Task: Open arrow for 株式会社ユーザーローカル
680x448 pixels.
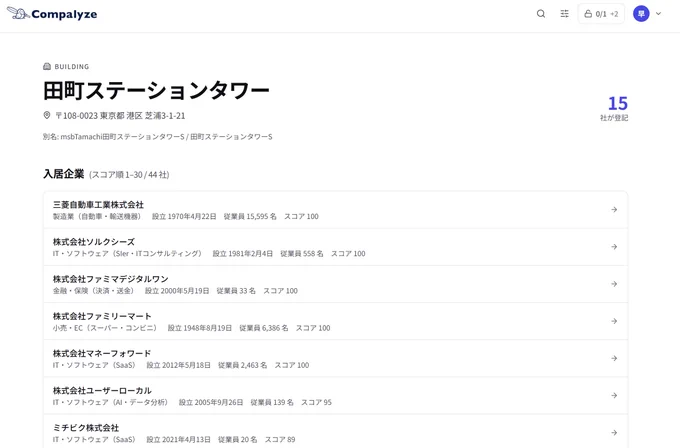Action: [x=614, y=396]
